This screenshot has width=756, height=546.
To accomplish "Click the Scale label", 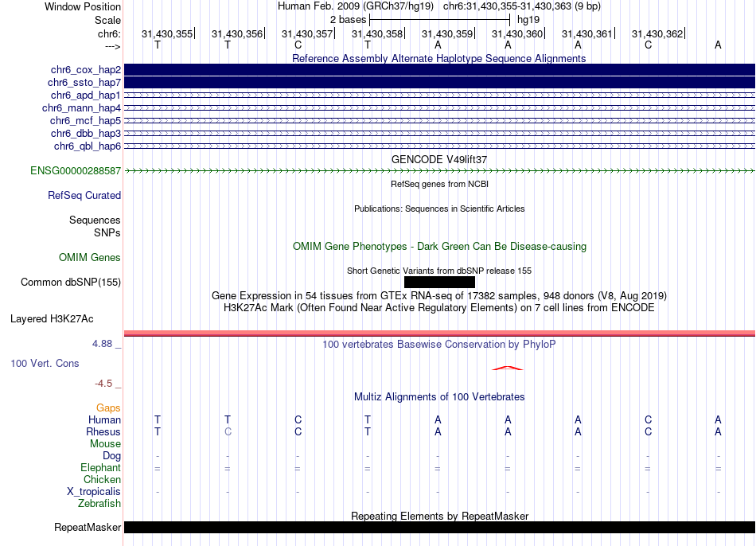I will (107, 20).
